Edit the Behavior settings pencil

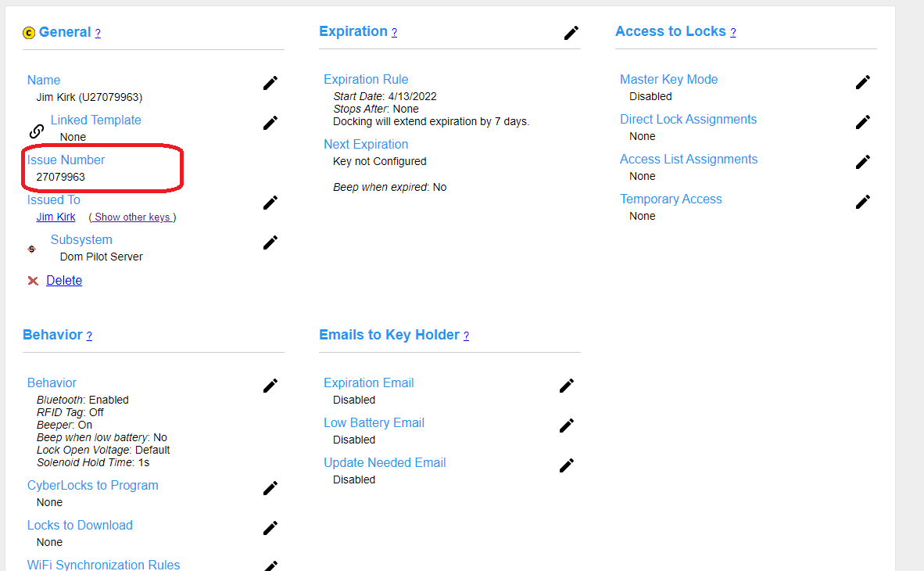click(270, 386)
